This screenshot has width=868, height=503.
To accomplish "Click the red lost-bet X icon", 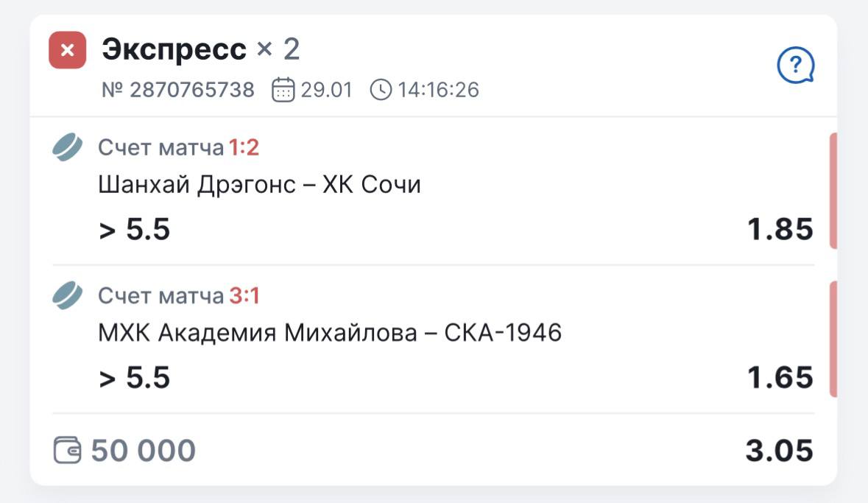I will point(67,50).
